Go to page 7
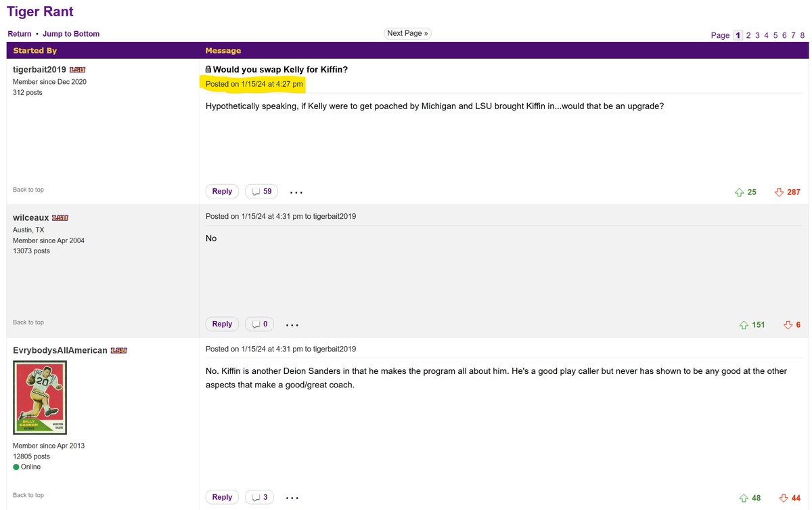This screenshot has width=812, height=510. pos(794,35)
